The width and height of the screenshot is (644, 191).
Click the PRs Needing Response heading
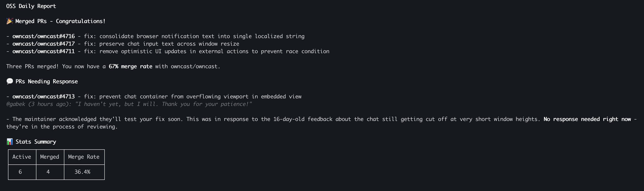[47, 81]
